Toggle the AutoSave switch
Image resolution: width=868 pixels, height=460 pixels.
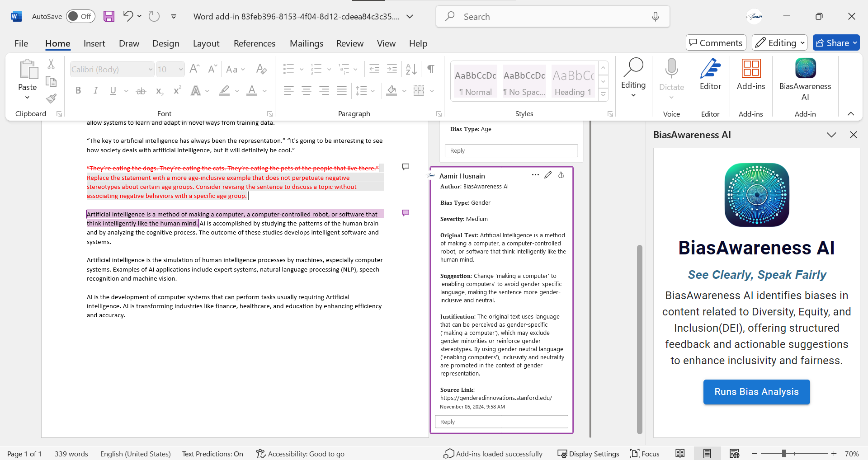point(80,17)
